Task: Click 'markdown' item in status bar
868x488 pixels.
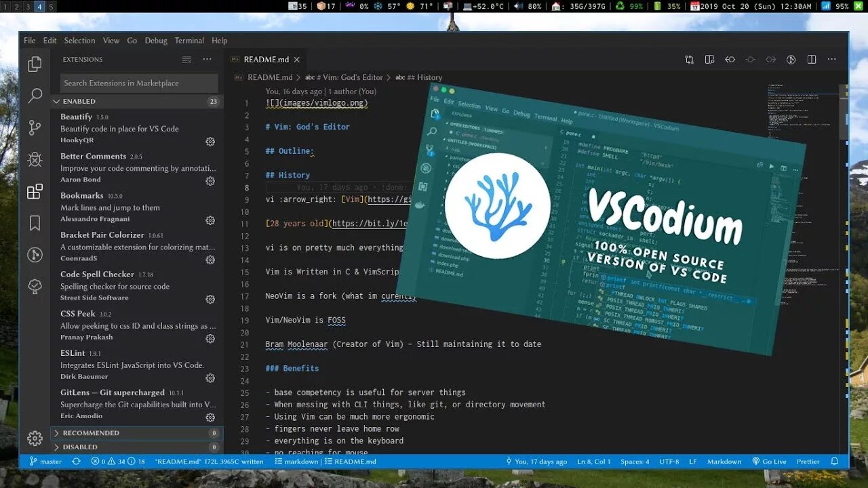Action: [x=296, y=462]
